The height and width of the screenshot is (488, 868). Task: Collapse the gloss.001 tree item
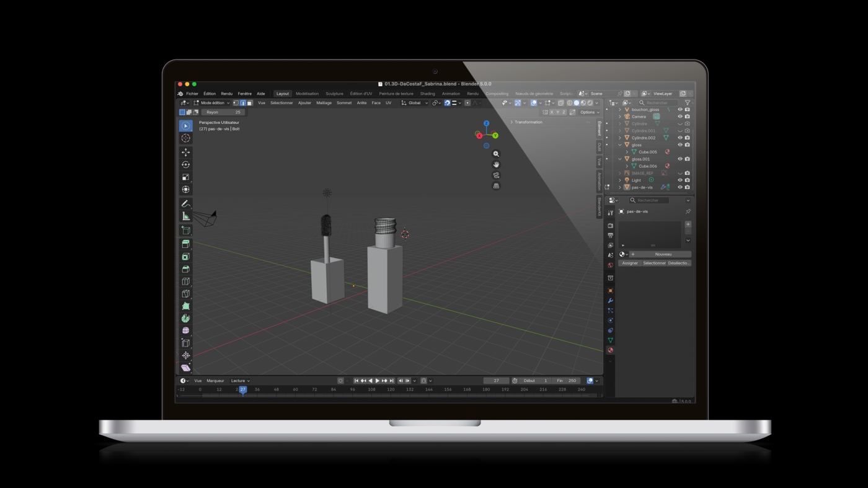619,159
